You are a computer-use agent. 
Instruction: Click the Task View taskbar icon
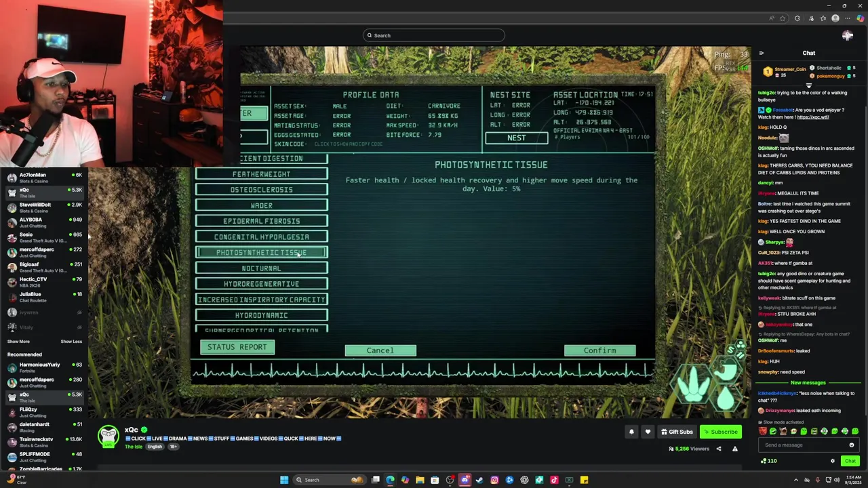click(375, 480)
